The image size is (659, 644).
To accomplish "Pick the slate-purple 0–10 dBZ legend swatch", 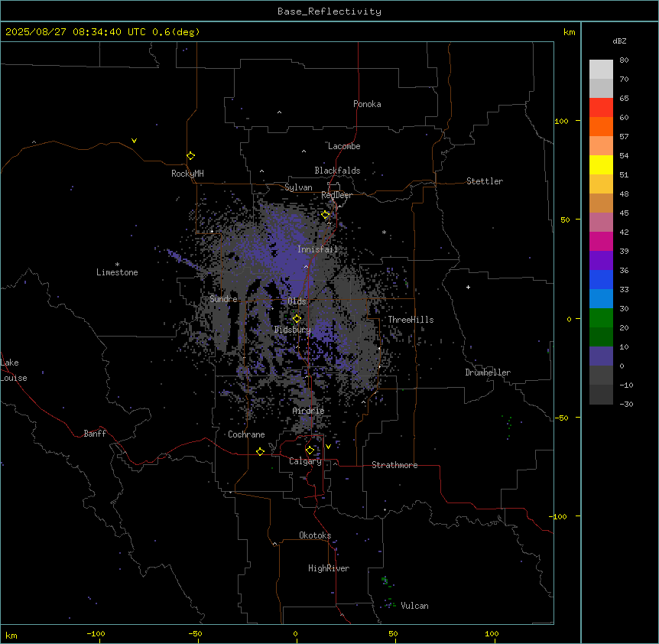I will pos(601,356).
